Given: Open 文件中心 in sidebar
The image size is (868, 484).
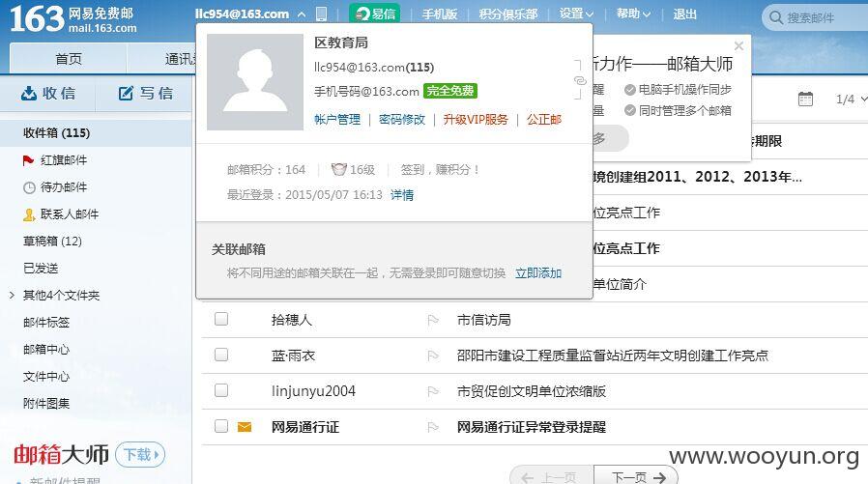Looking at the screenshot, I should pos(46,377).
